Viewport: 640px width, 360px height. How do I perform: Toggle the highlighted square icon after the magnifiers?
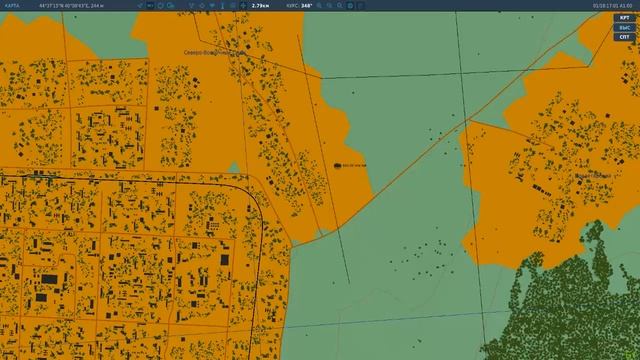pos(350,6)
